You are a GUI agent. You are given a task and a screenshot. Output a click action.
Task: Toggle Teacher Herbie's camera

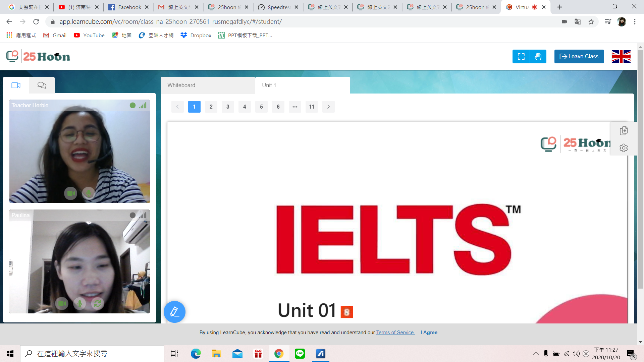coord(70,193)
